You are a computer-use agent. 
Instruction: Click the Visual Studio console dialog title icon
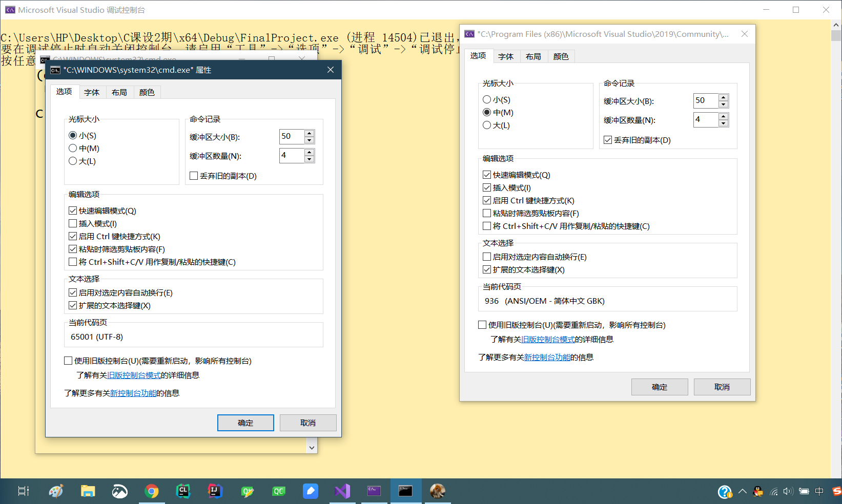[469, 34]
